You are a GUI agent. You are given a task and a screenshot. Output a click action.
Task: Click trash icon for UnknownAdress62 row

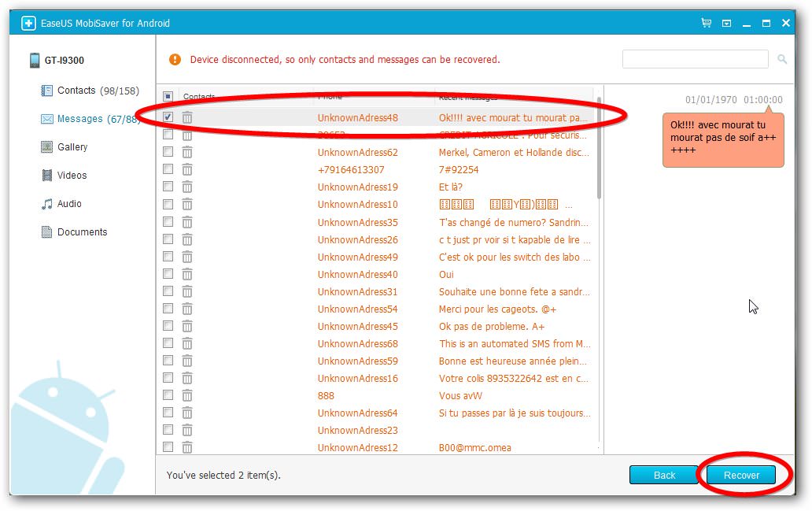click(x=187, y=153)
